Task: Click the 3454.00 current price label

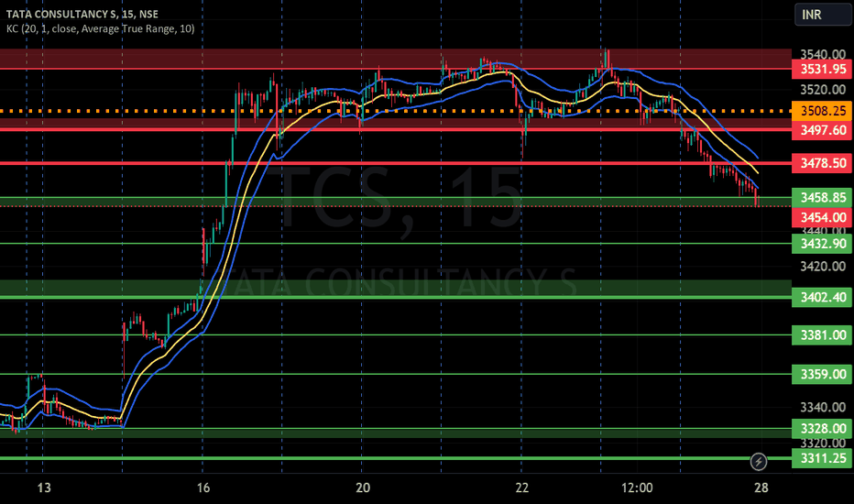Action: pos(822,217)
